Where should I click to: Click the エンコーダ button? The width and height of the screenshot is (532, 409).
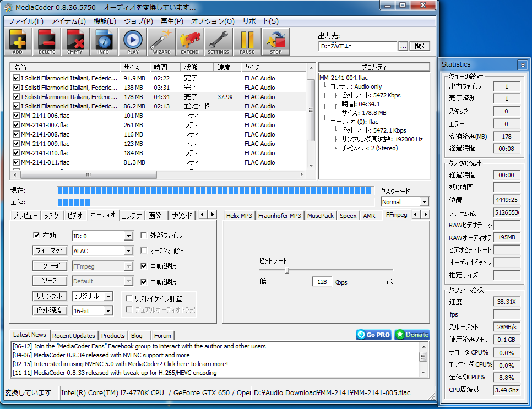(50, 266)
